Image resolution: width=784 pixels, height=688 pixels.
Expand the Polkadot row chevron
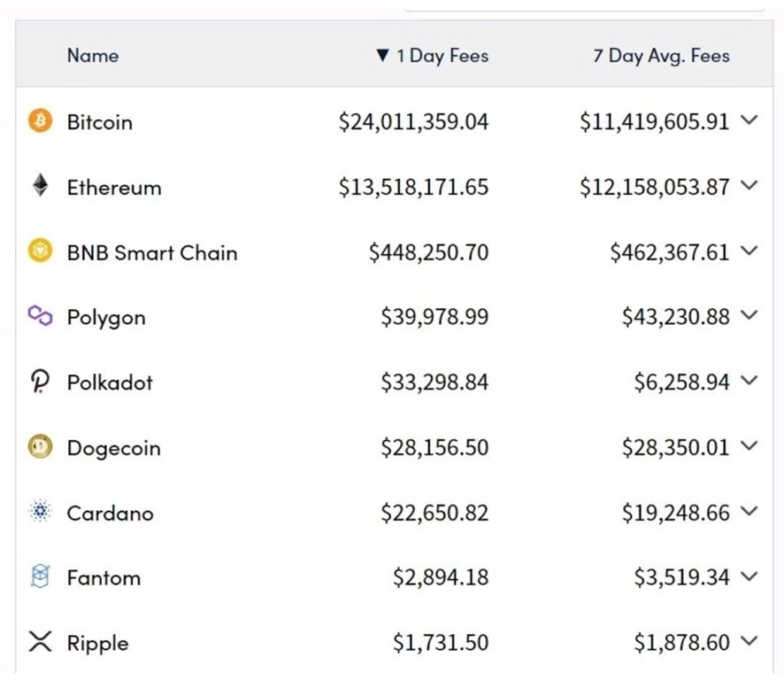[749, 382]
